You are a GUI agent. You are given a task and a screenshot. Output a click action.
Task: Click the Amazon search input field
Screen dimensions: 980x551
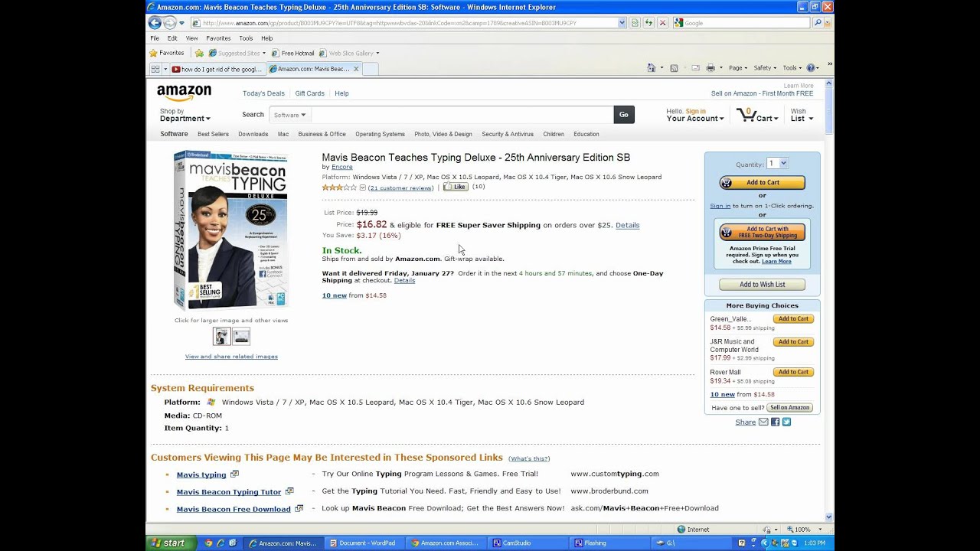coord(462,115)
